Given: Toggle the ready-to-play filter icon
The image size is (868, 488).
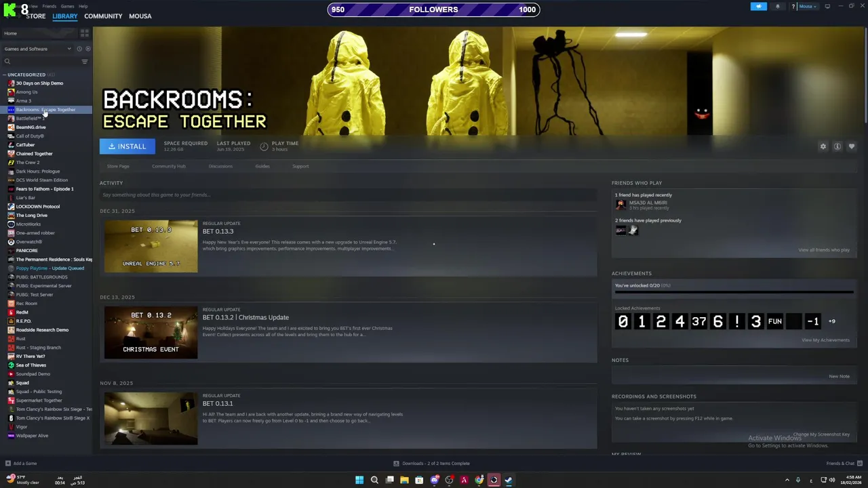Looking at the screenshot, I should click(87, 49).
